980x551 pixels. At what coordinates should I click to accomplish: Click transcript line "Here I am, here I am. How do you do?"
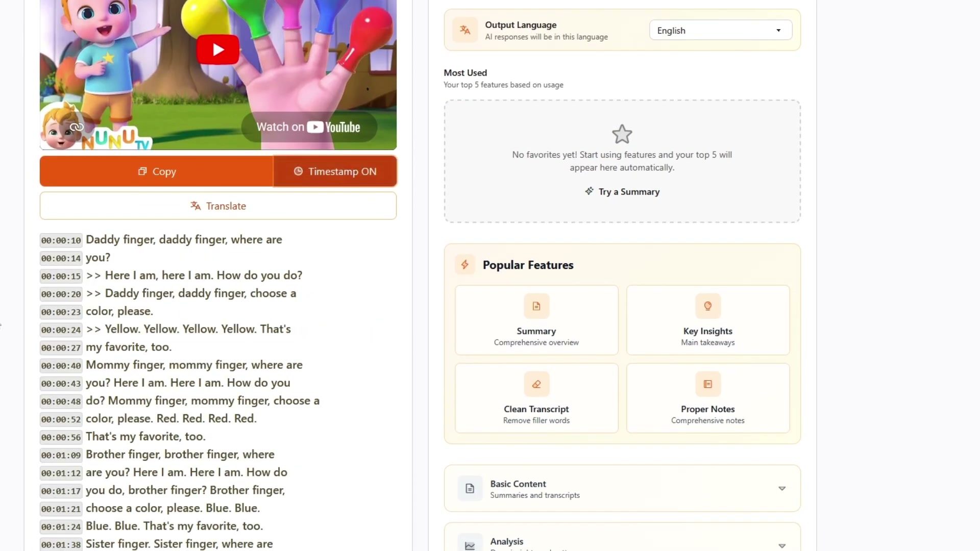click(x=204, y=275)
